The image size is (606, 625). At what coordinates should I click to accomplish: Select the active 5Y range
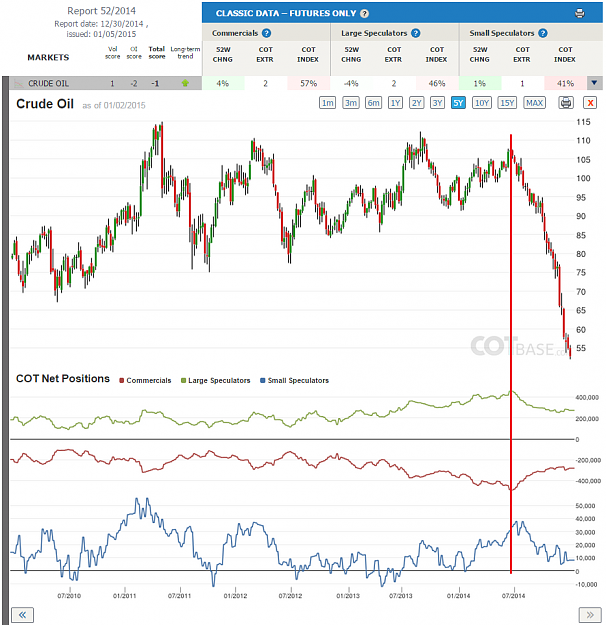458,103
